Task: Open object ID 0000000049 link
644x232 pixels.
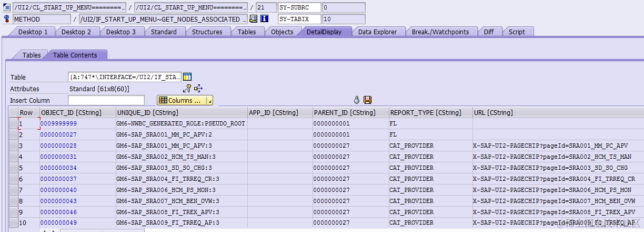Action: 58,223
